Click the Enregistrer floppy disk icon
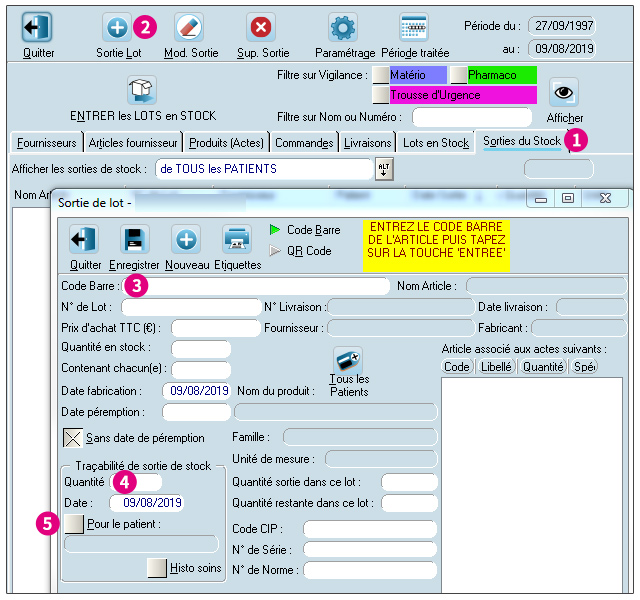Image resolution: width=640 pixels, height=600 pixels. point(135,239)
